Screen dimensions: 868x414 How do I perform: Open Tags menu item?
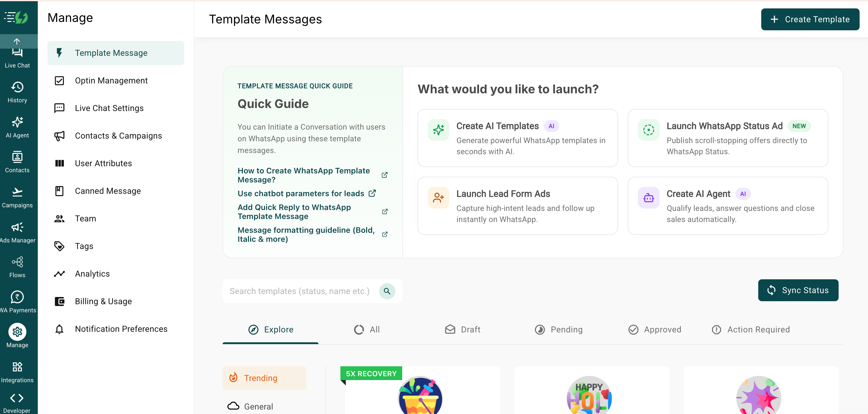point(115,246)
